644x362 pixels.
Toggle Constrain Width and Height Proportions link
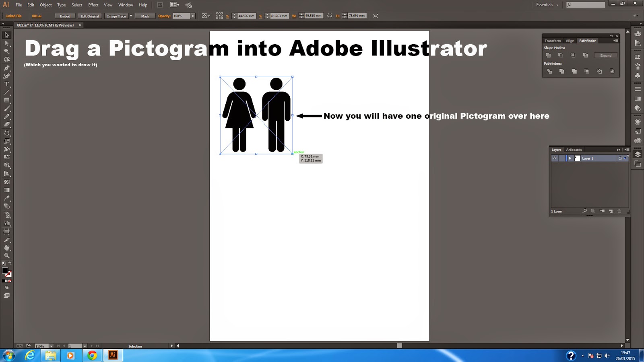click(330, 16)
